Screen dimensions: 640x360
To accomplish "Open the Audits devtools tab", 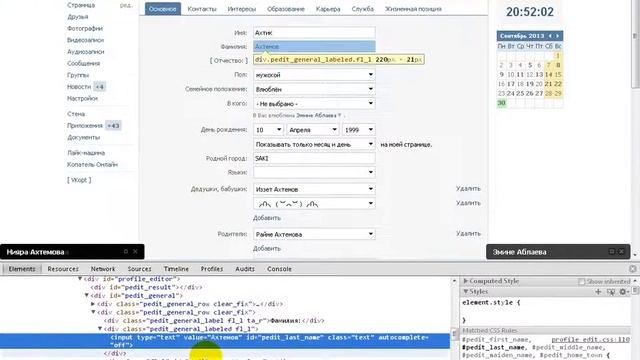I will click(x=245, y=269).
